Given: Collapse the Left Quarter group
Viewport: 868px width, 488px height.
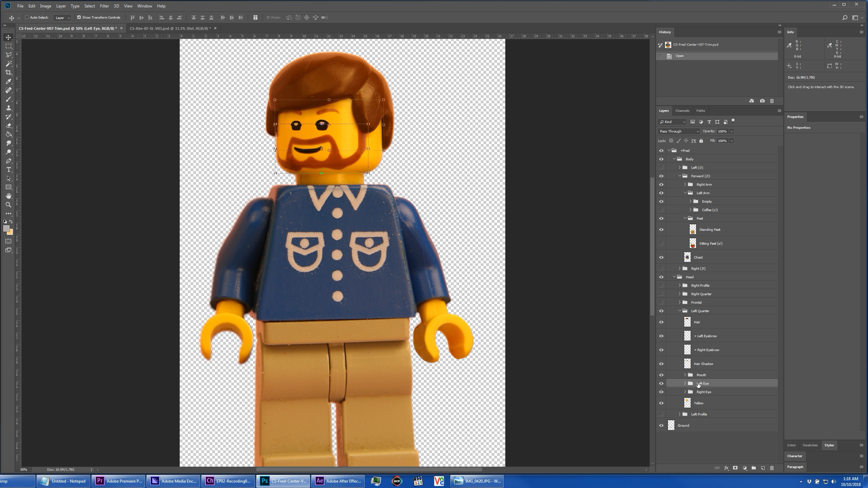Looking at the screenshot, I should point(679,311).
